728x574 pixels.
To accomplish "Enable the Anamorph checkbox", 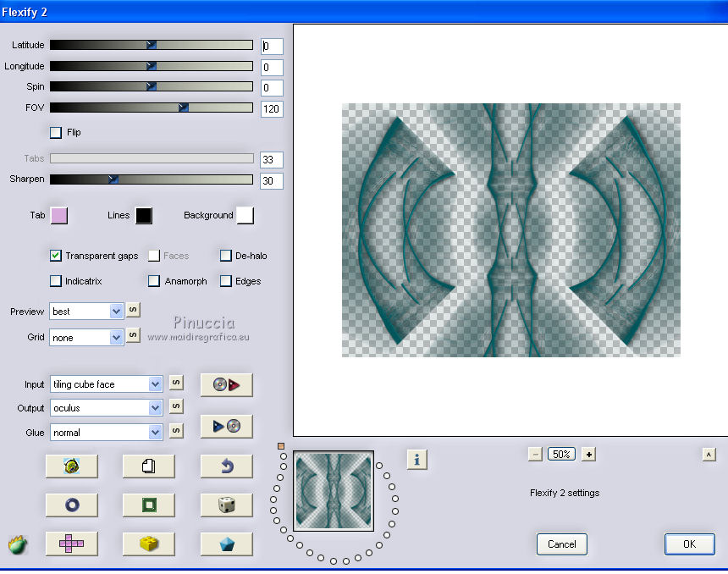I will [154, 281].
